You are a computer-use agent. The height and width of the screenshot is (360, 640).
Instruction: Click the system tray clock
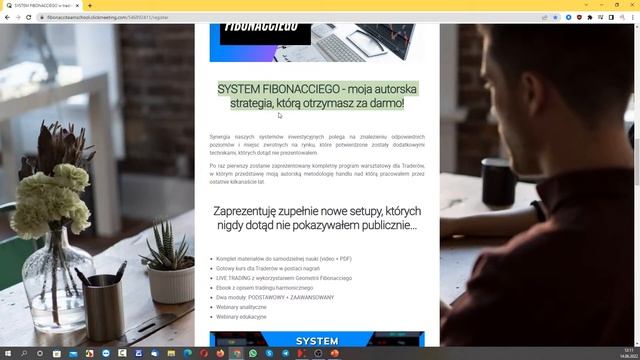click(628, 353)
